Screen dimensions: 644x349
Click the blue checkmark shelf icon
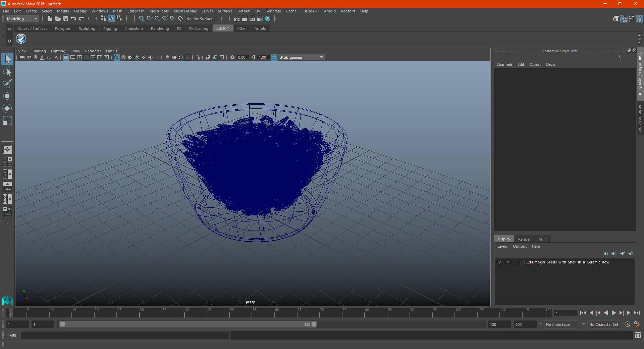point(21,39)
